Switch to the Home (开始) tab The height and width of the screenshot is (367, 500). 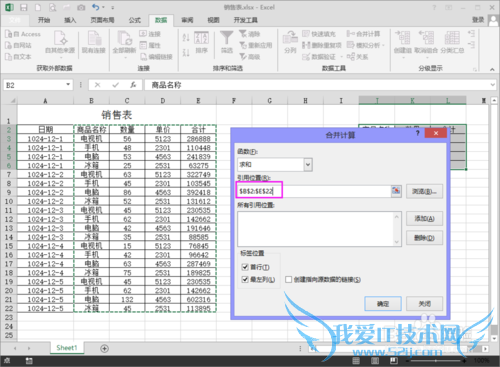[x=44, y=20]
